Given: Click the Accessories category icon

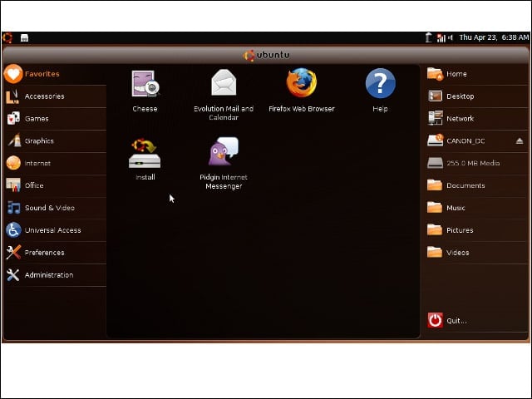Looking at the screenshot, I should 13,96.
